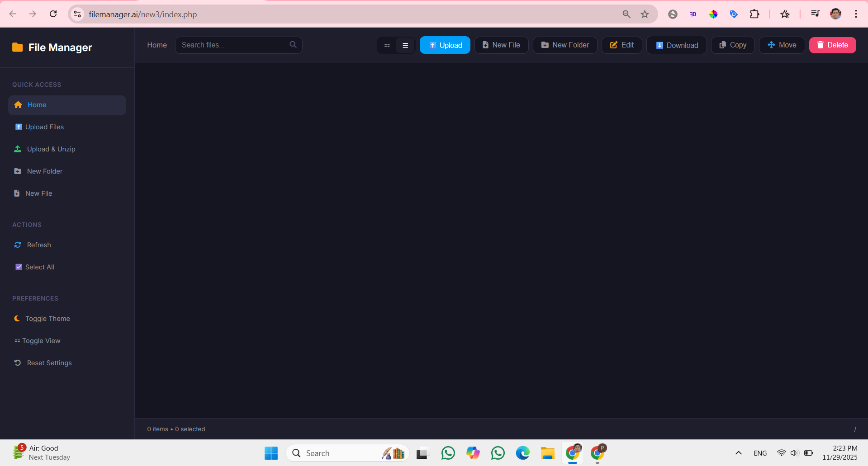Check Select All in sidebar

[x=39, y=267]
